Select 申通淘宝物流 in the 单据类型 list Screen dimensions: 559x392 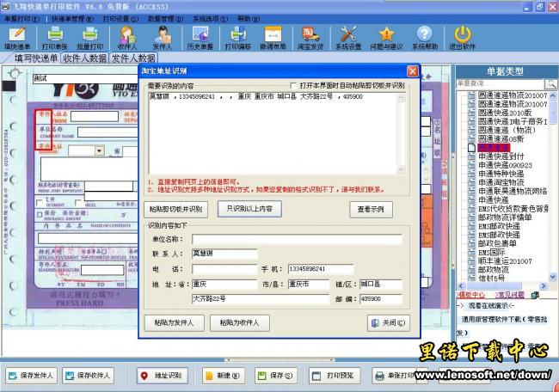coord(501,182)
